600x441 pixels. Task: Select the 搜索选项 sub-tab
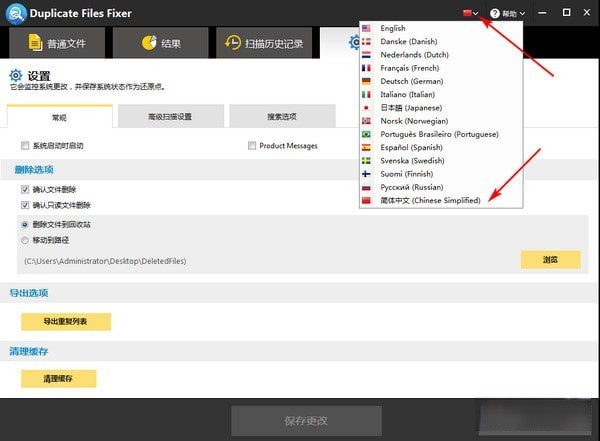(x=282, y=116)
